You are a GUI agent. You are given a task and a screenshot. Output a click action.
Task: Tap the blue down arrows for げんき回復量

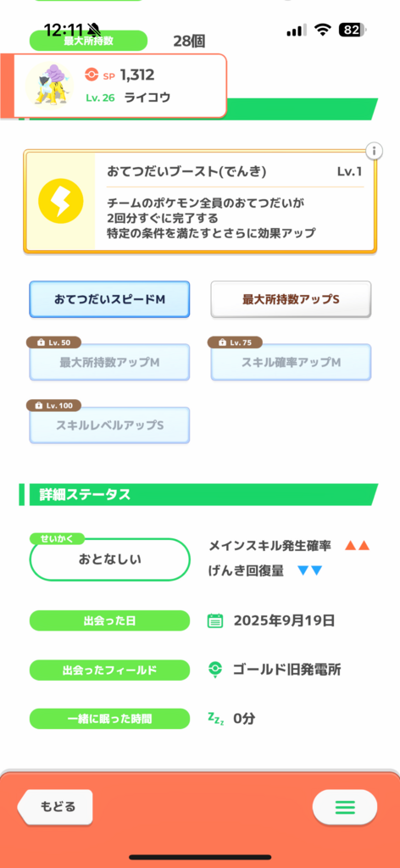point(310,570)
